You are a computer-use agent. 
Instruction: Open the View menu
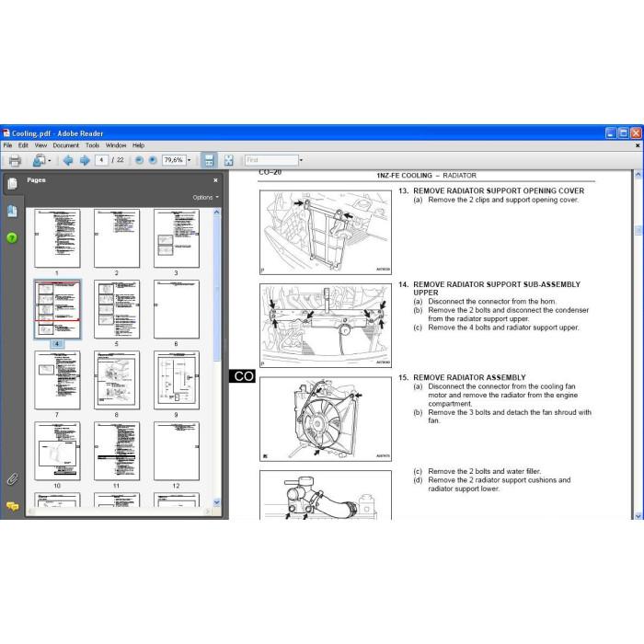40,145
